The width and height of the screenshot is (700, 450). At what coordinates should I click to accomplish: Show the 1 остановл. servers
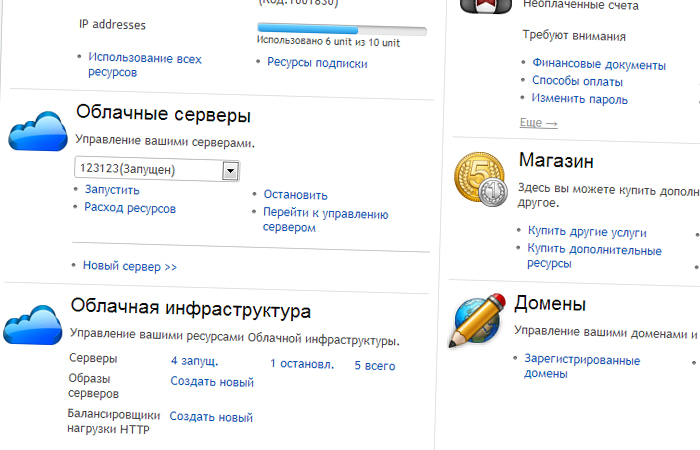[302, 364]
